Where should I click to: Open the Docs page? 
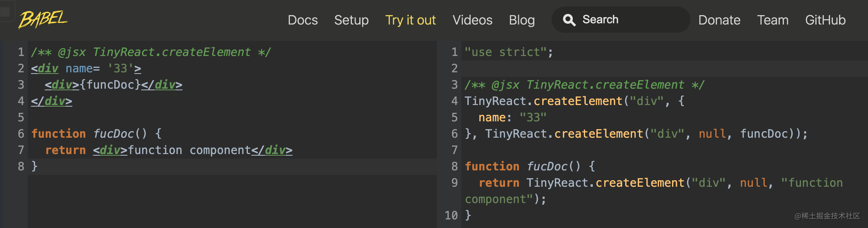click(x=303, y=20)
